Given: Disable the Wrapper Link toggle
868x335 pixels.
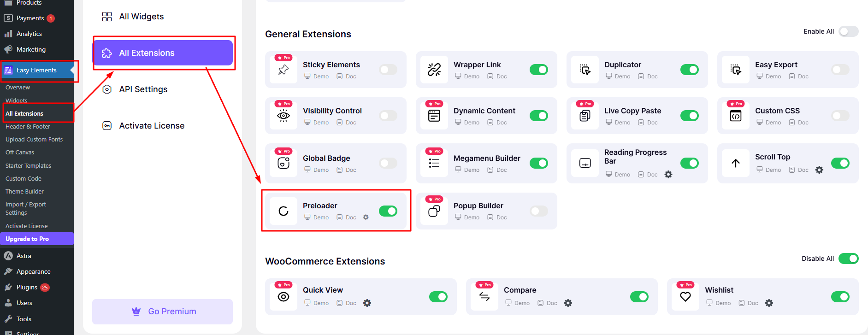Looking at the screenshot, I should pos(539,70).
